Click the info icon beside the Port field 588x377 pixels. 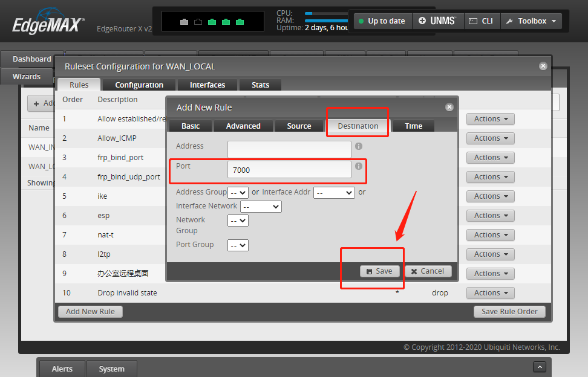click(358, 166)
